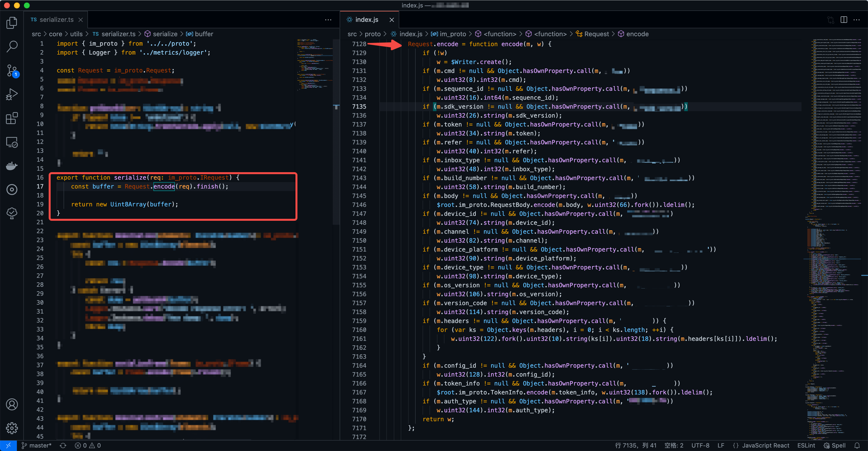The width and height of the screenshot is (868, 451).
Task: Open more actions for left editor group
Action: (328, 20)
